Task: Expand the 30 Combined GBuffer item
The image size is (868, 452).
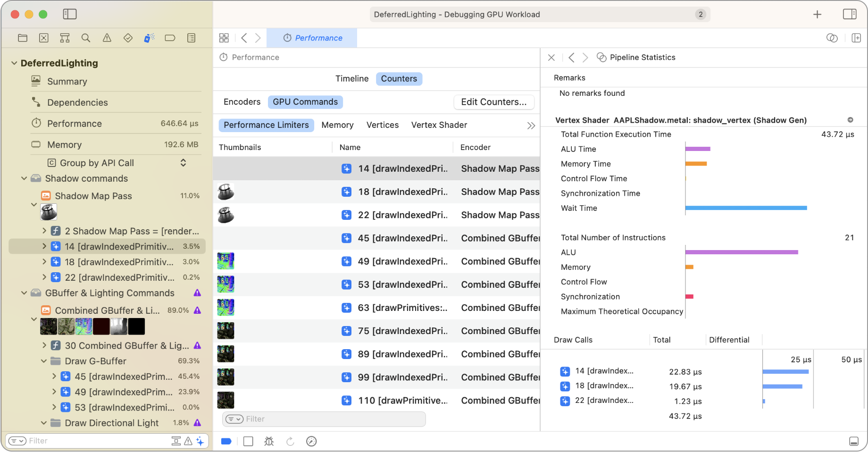Action: point(44,345)
